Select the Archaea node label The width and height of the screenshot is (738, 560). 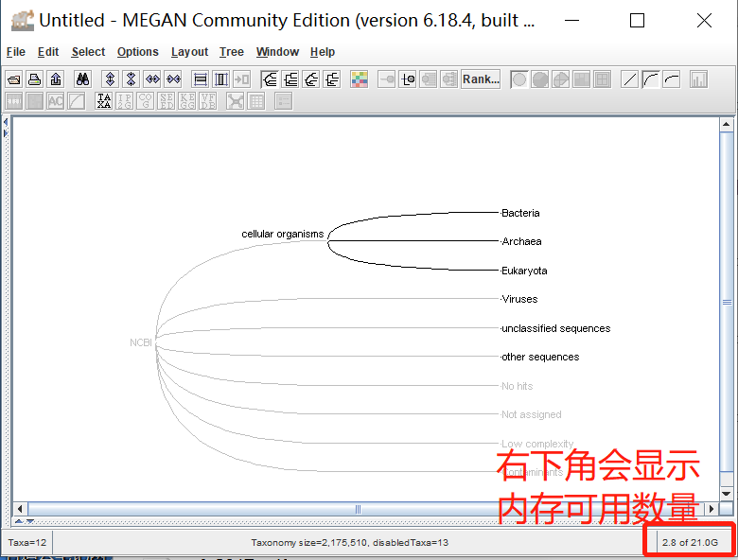521,241
